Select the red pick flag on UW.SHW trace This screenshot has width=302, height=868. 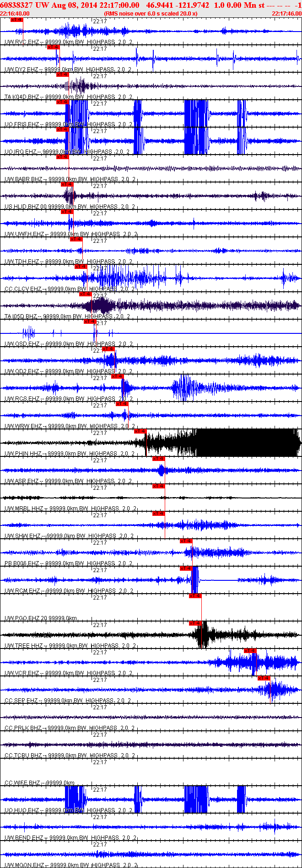click(158, 514)
